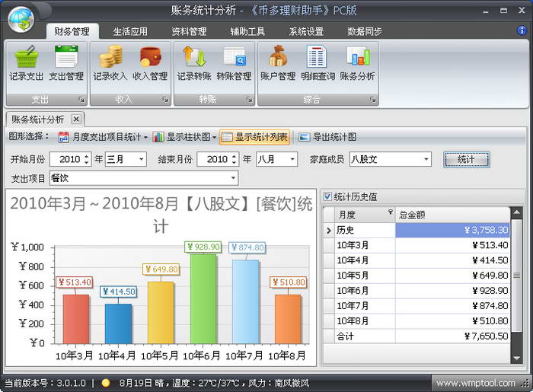Switch to 辅助工具 ribbon tab
Image resolution: width=533 pixels, height=392 pixels.
click(247, 31)
